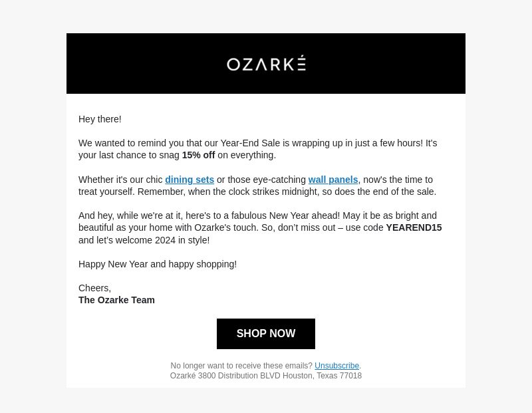Image resolution: width=532 pixels, height=413 pixels.
Task: Click the Unsubscribe link
Action: coord(336,366)
